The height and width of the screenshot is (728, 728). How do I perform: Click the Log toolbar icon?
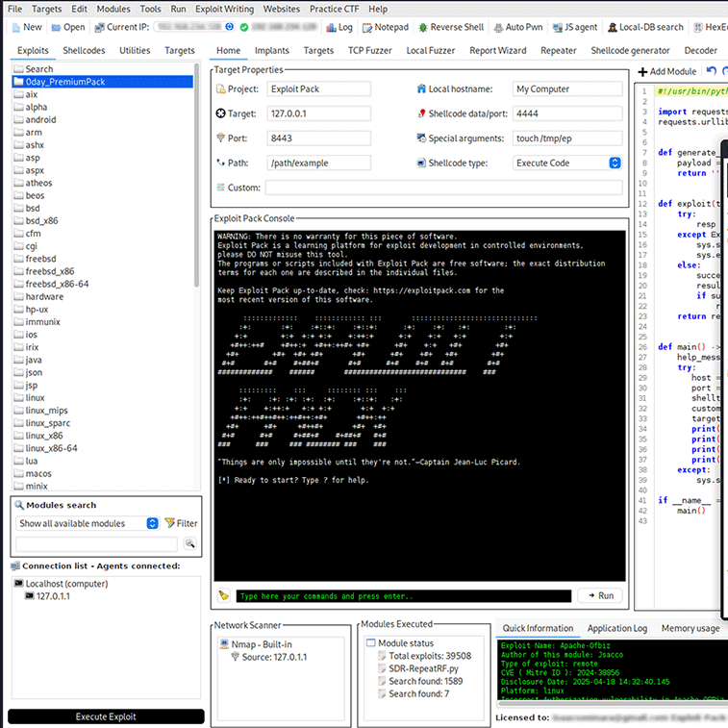click(x=338, y=27)
